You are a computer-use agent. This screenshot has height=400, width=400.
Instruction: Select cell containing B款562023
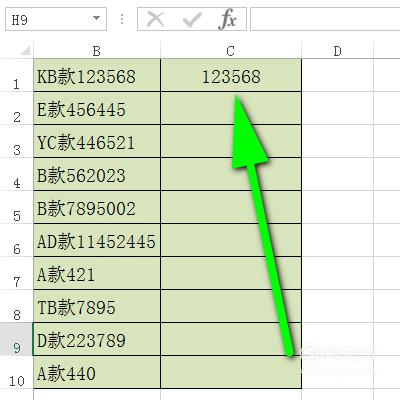[97, 174]
